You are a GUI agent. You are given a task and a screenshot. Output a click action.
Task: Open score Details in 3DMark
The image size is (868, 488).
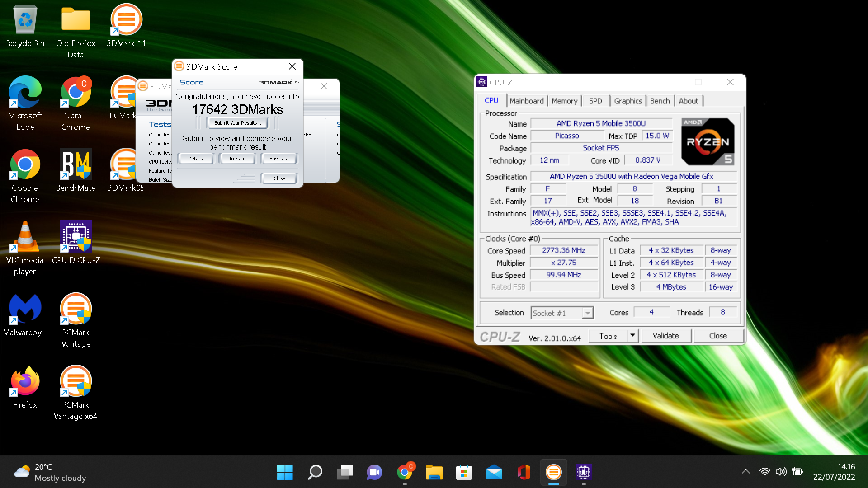[x=197, y=159]
